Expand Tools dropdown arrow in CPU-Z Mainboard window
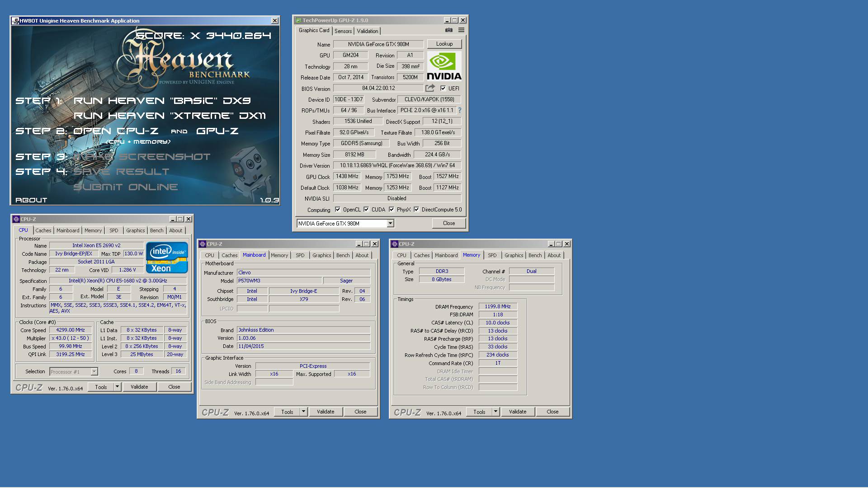868x488 pixels. pos(304,412)
